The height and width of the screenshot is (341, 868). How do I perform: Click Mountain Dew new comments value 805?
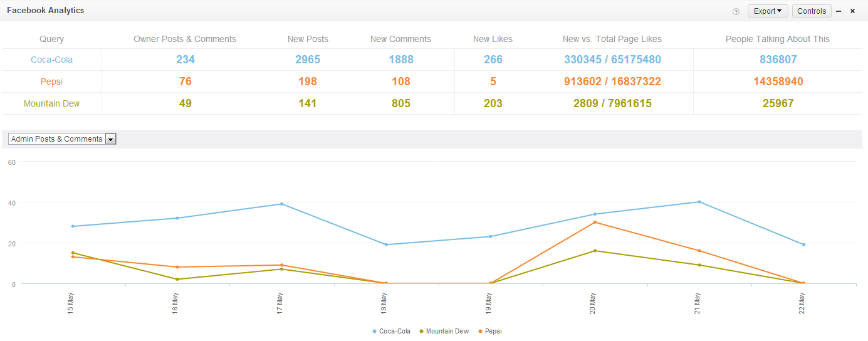400,103
